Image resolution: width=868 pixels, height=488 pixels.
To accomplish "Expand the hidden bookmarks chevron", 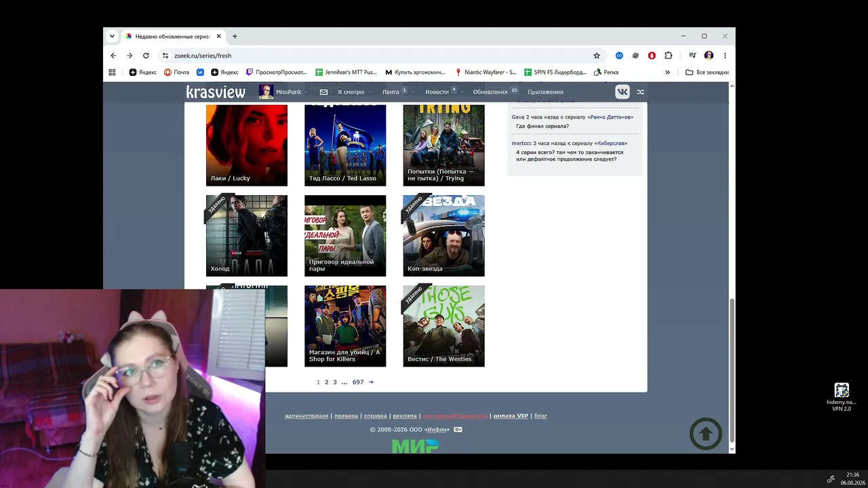I will coord(667,72).
